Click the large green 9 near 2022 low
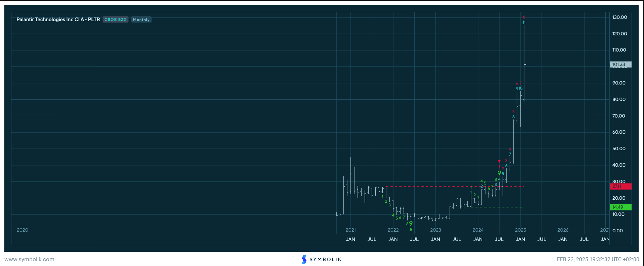The image size is (644, 266). tap(411, 223)
